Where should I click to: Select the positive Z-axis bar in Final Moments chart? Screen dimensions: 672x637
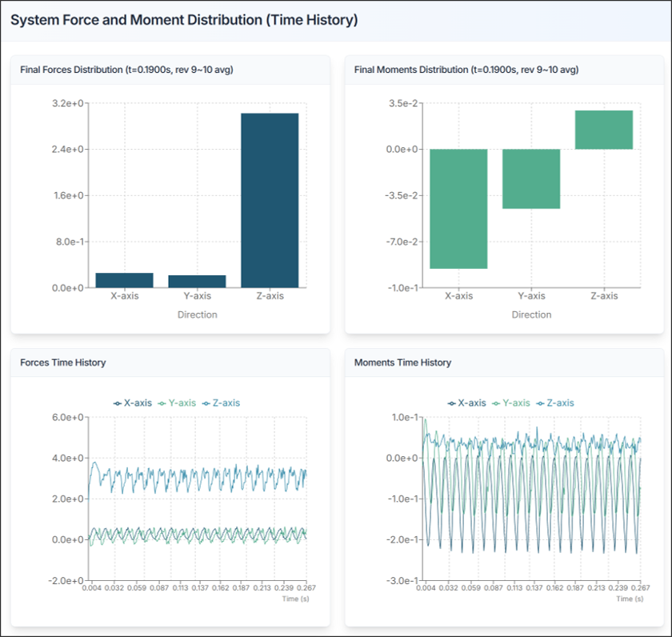pyautogui.click(x=604, y=130)
